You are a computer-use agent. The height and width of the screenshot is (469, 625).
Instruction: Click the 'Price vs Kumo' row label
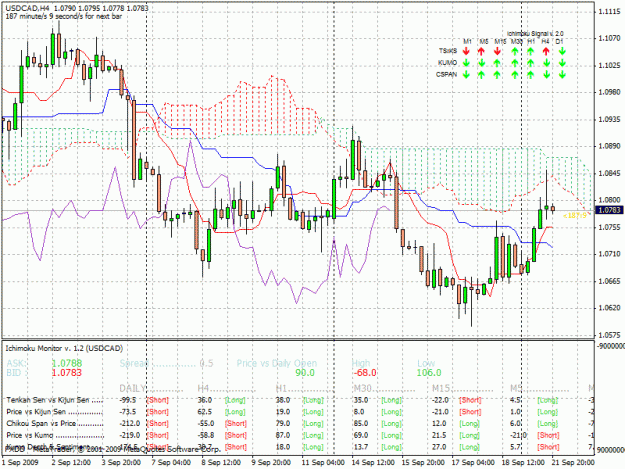30,435
